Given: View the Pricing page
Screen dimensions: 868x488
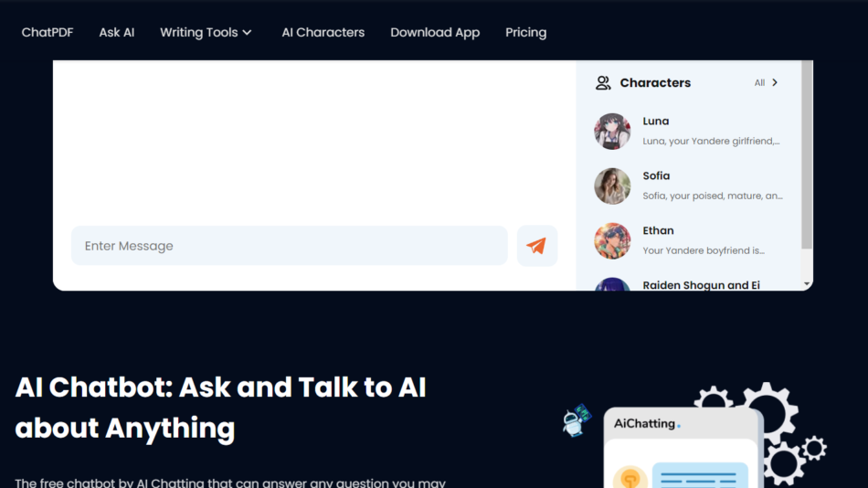Looking at the screenshot, I should coord(525,33).
